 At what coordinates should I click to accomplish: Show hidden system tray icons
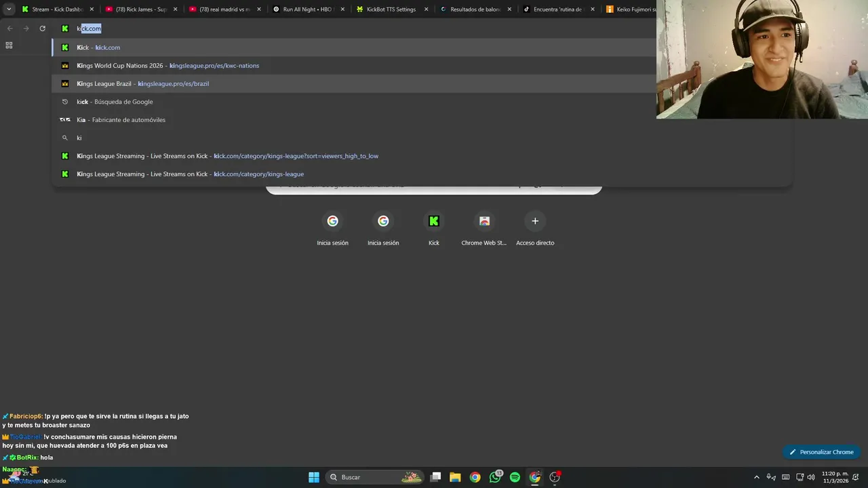(x=757, y=477)
